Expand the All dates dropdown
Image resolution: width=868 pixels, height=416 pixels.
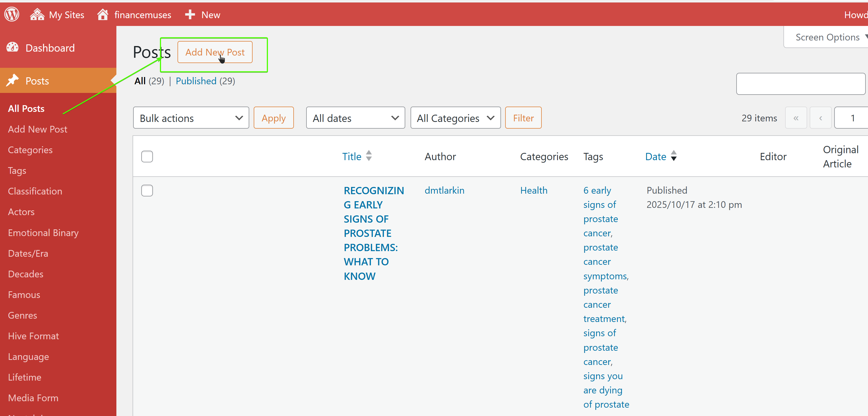(x=355, y=118)
